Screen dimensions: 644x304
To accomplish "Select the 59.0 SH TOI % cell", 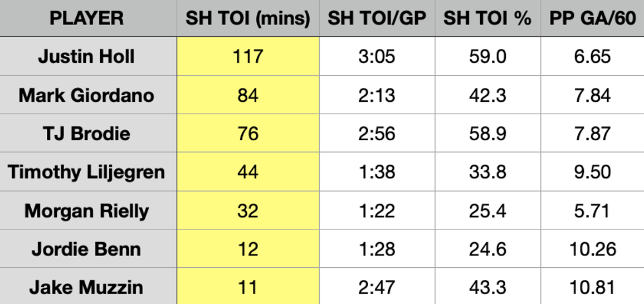I will (x=487, y=57).
